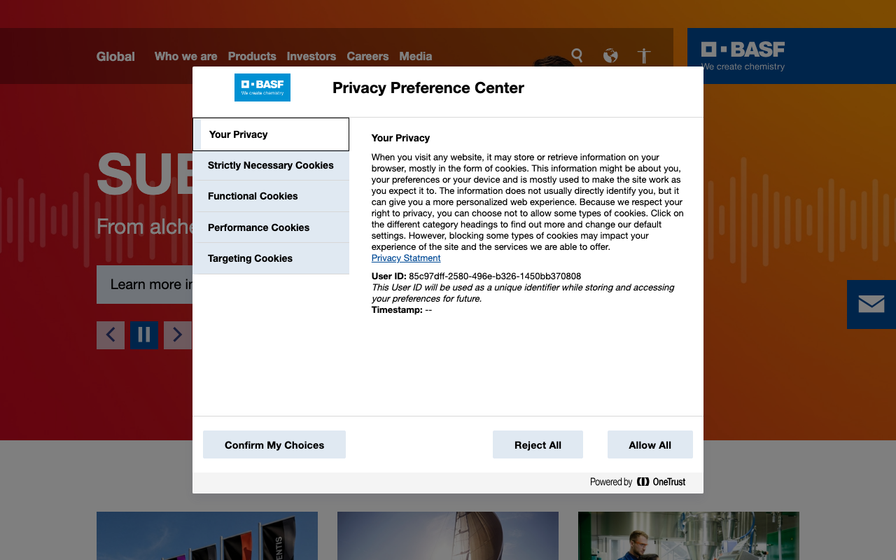Click Confirm My Choices button
Viewport: 896px width, 560px height.
274,445
